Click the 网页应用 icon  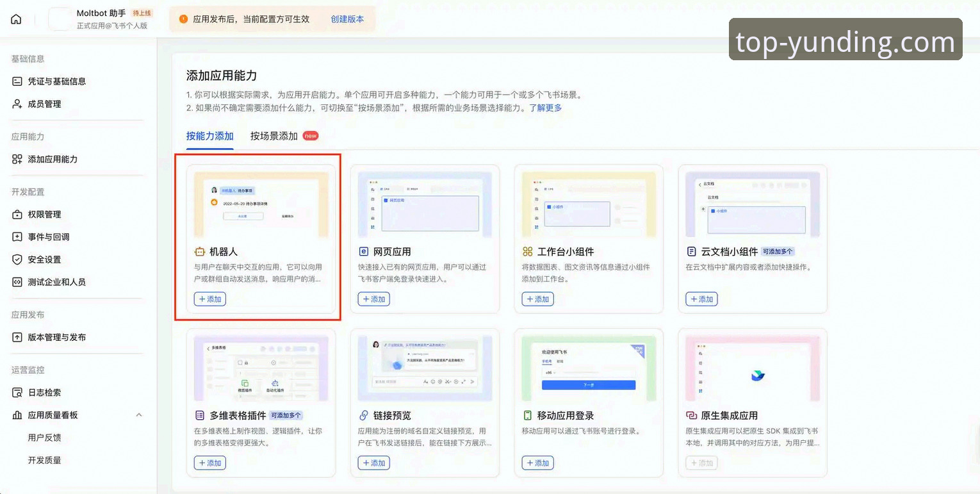point(363,252)
